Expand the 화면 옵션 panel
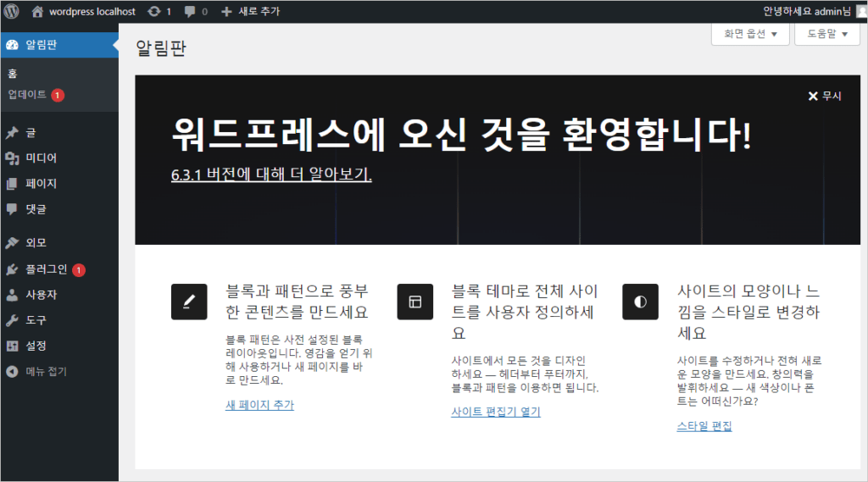Image resolution: width=868 pixels, height=482 pixels. click(750, 35)
